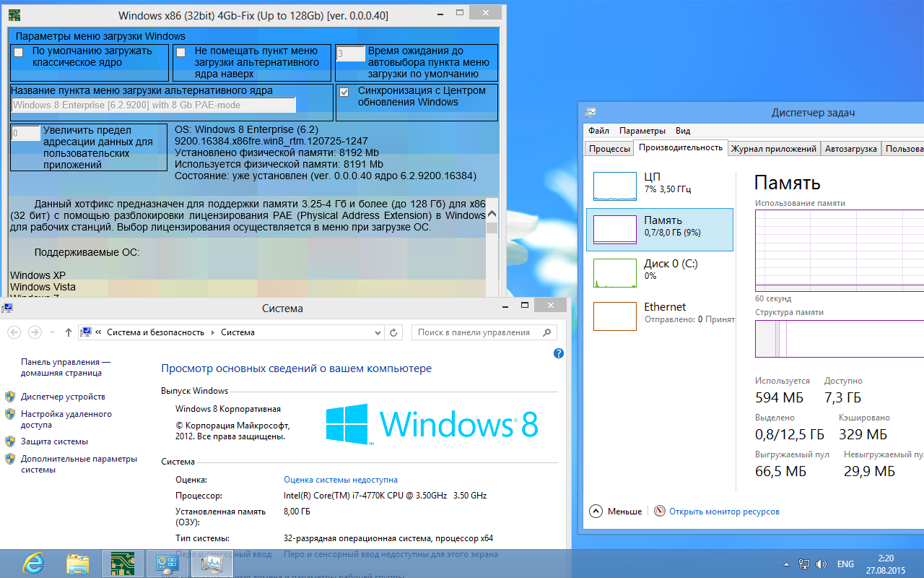Expand breadcrumb arrow after 'Система и безопасность'
Screen dimensions: 924x578
click(213, 332)
